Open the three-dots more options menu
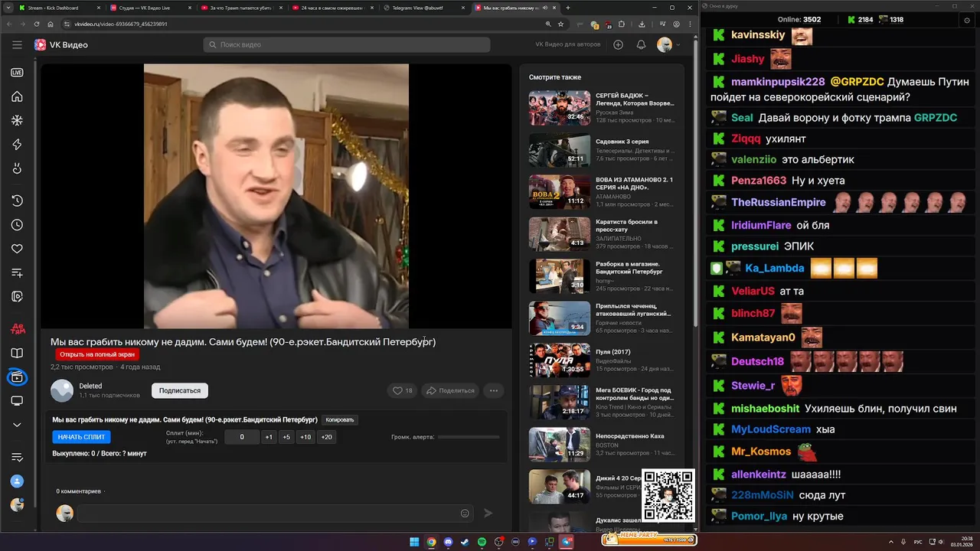The image size is (980, 551). [x=494, y=390]
